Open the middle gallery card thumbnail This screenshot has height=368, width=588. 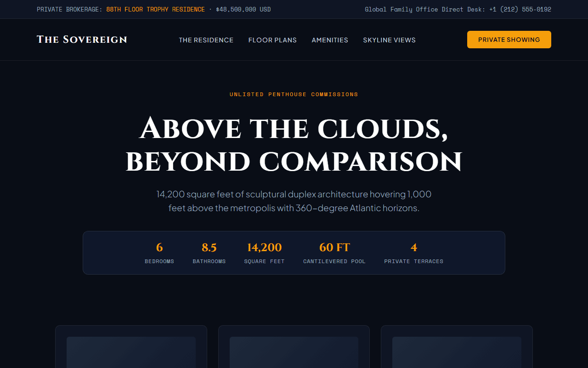[x=294, y=352]
